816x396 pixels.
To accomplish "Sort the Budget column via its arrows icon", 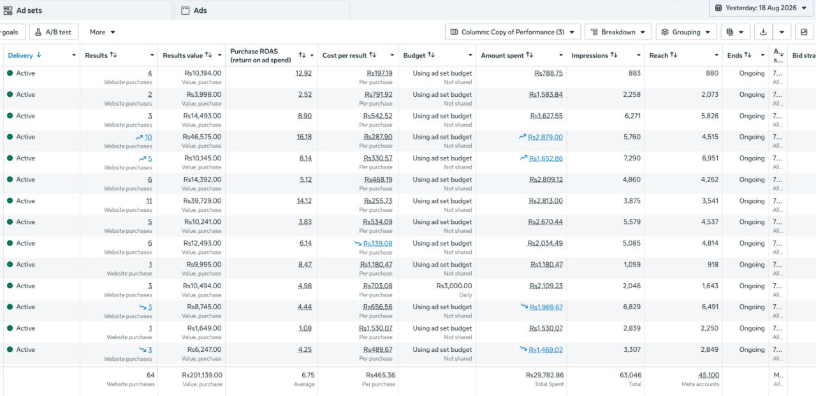I will coord(431,55).
